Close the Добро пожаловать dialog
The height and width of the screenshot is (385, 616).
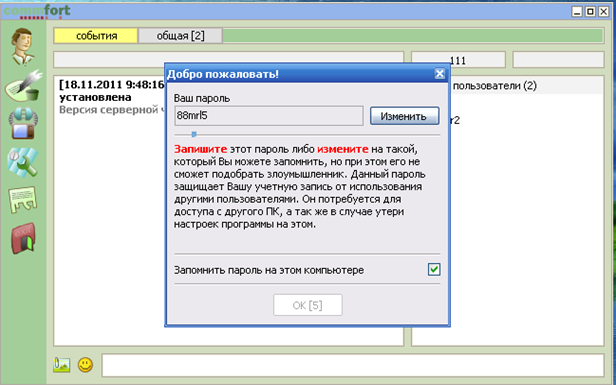[440, 73]
